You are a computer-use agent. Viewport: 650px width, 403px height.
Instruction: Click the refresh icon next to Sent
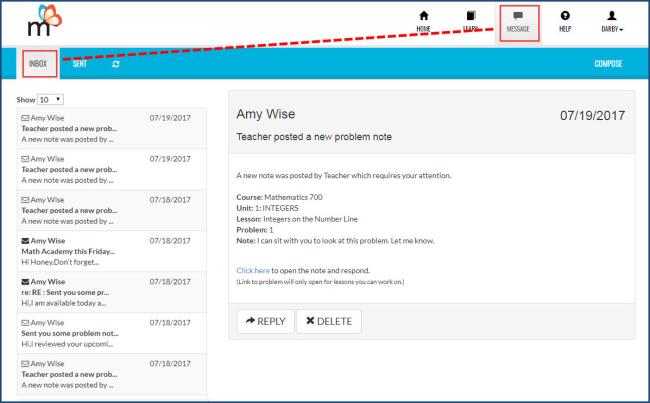(x=115, y=64)
